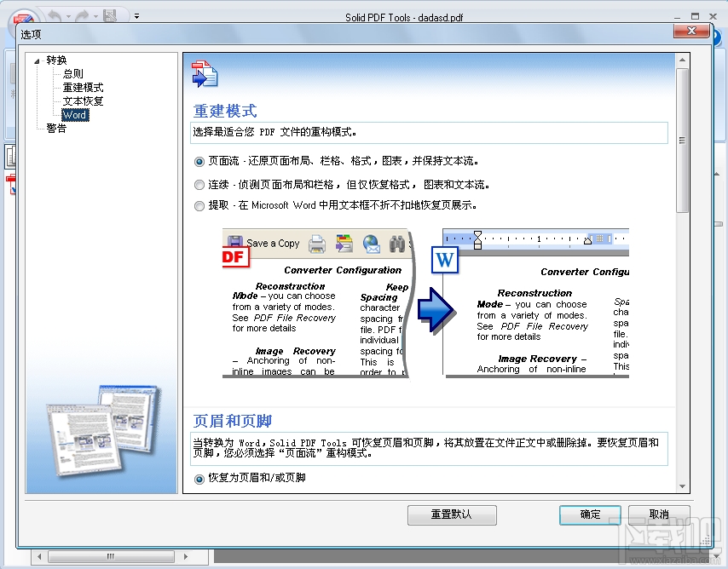Image resolution: width=728 pixels, height=569 pixels.
Task: Click the Undo arrow icon
Action: point(55,14)
